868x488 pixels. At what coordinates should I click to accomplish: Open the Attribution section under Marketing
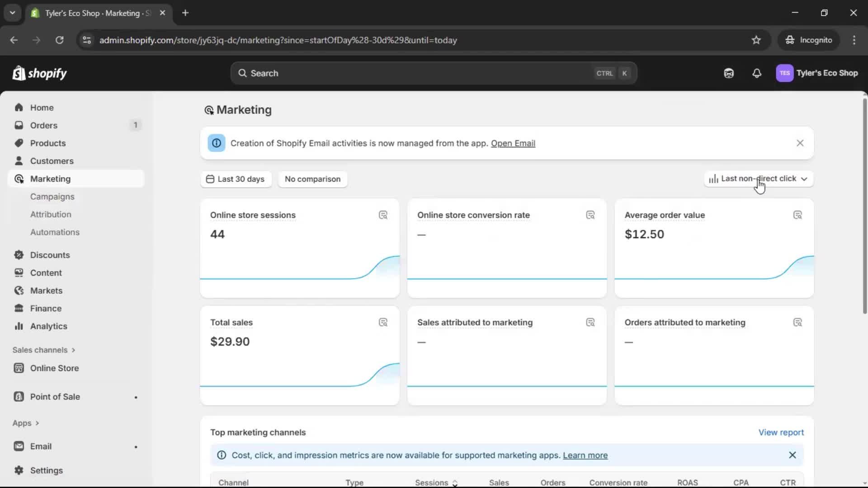50,214
